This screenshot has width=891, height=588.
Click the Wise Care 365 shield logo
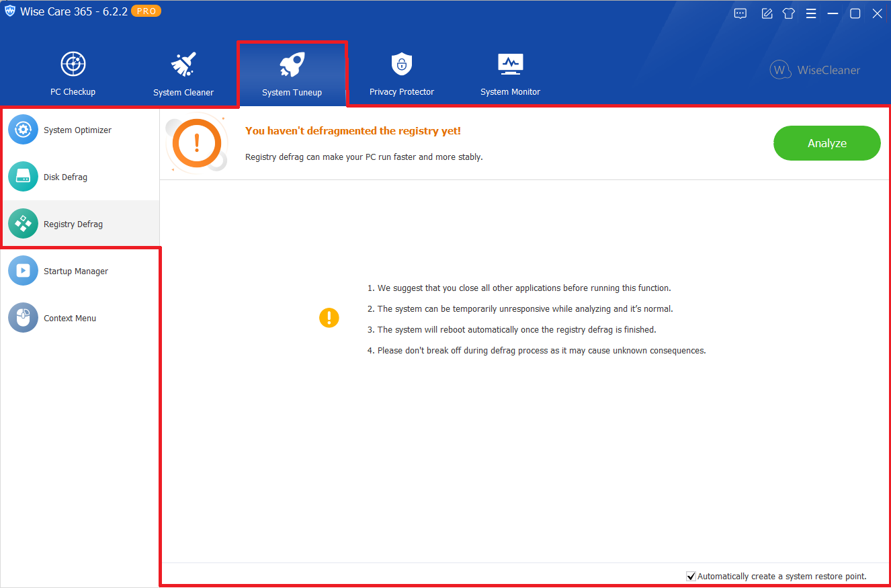tap(10, 11)
